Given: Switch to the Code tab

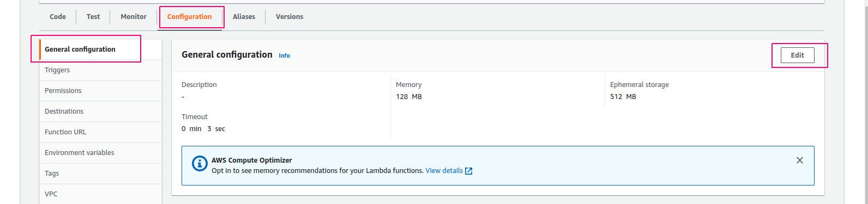Looking at the screenshot, I should pos(58,17).
